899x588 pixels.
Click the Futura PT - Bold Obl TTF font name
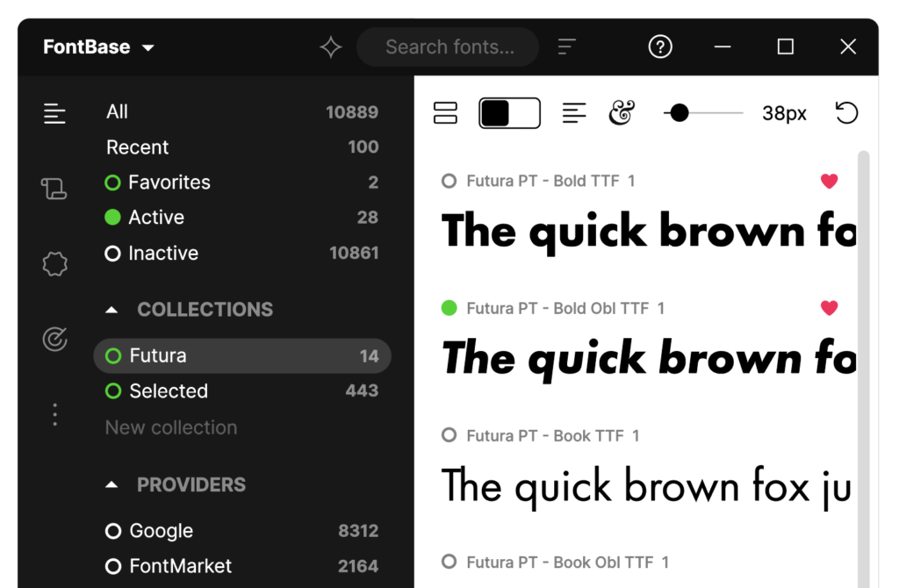[x=557, y=308]
